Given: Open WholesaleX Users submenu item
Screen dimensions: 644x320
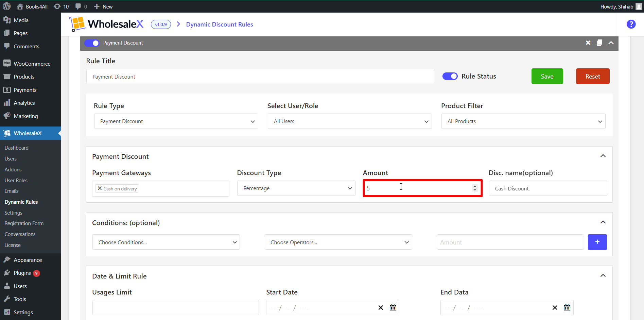Looking at the screenshot, I should pyautogui.click(x=11, y=159).
